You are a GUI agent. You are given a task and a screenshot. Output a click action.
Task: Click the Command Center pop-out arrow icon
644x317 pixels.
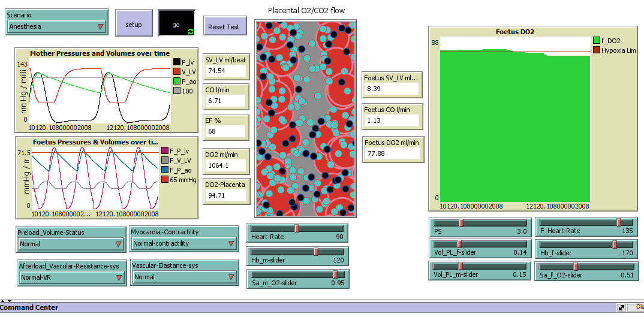[x=621, y=307]
